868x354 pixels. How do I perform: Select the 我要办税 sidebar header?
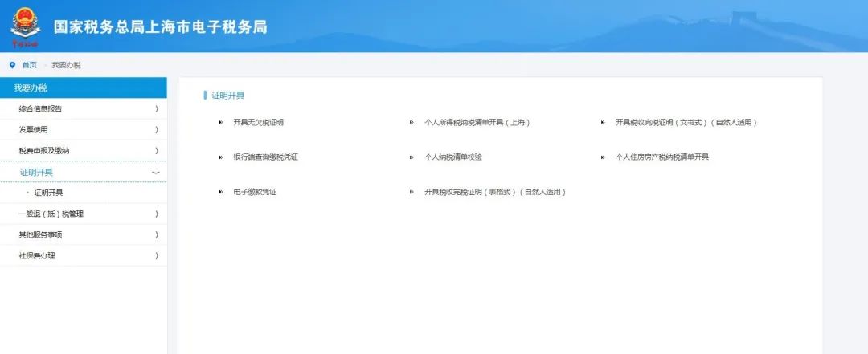83,88
